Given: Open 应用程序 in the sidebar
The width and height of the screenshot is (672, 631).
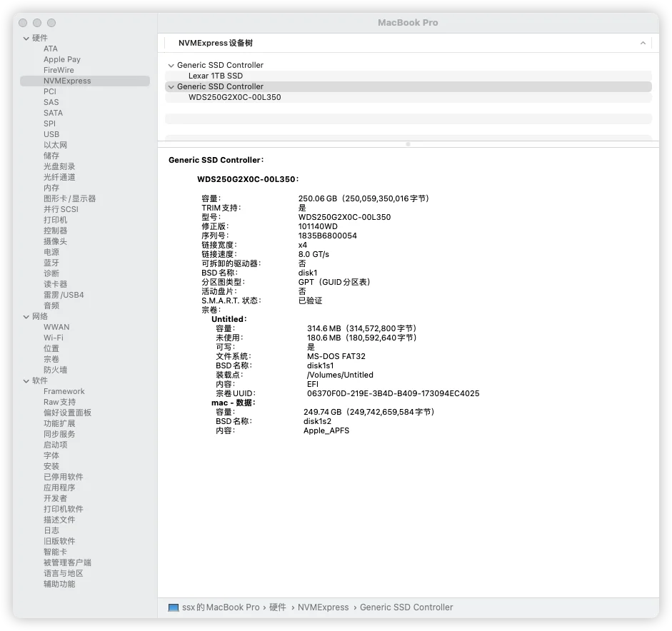Looking at the screenshot, I should click(59, 488).
